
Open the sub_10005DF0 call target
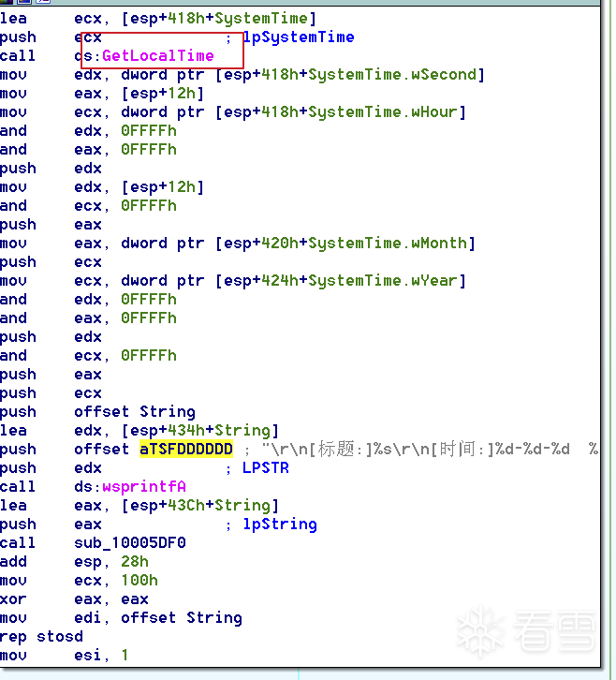130,543
